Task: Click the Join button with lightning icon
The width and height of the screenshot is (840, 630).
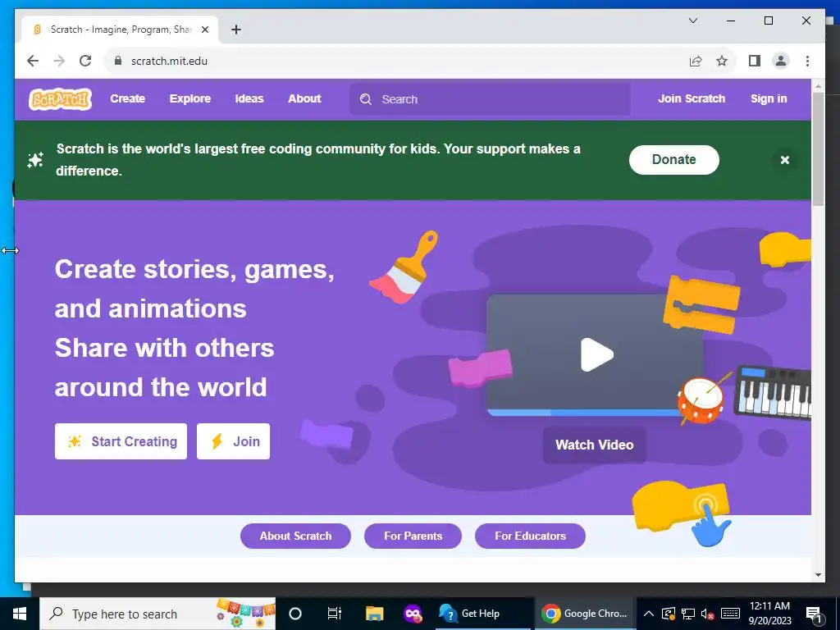Action: 233,441
